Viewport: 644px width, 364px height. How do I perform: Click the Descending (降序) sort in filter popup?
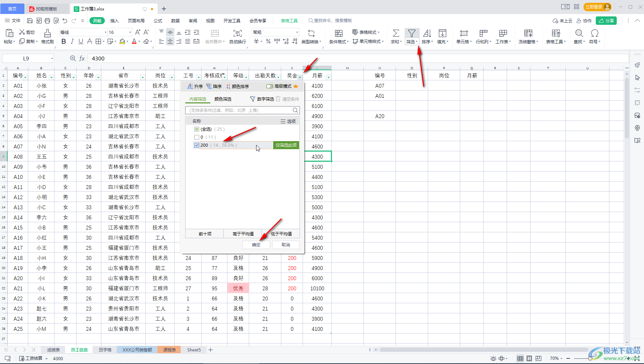pos(214,86)
